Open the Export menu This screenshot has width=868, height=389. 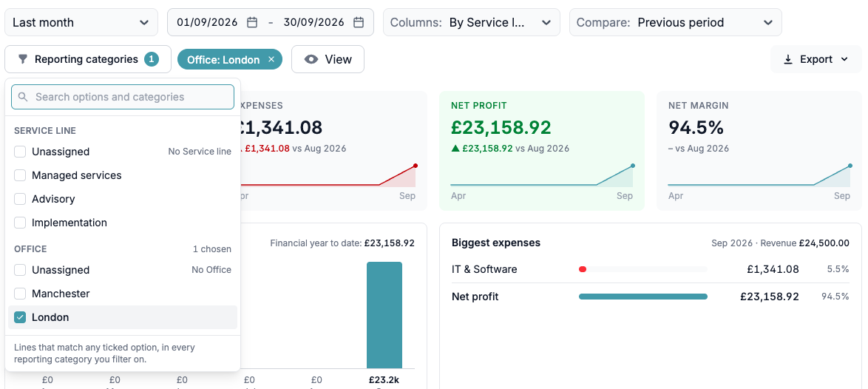pyautogui.click(x=816, y=59)
